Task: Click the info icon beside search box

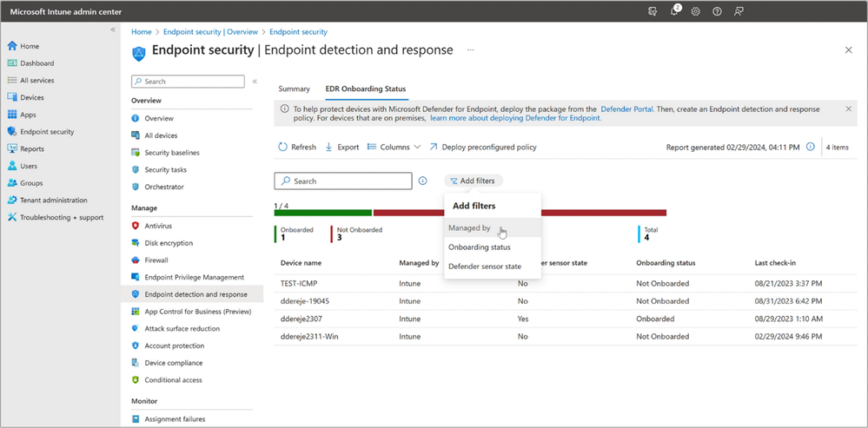Action: [423, 181]
